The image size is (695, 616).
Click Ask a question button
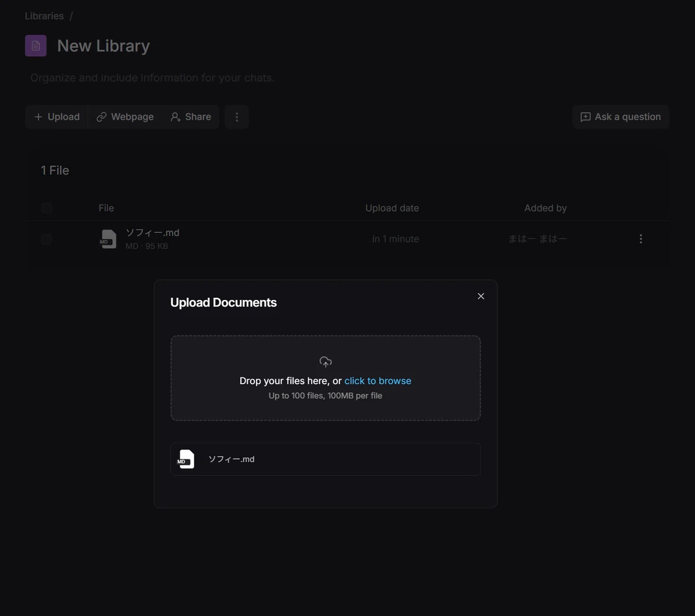pyautogui.click(x=621, y=116)
